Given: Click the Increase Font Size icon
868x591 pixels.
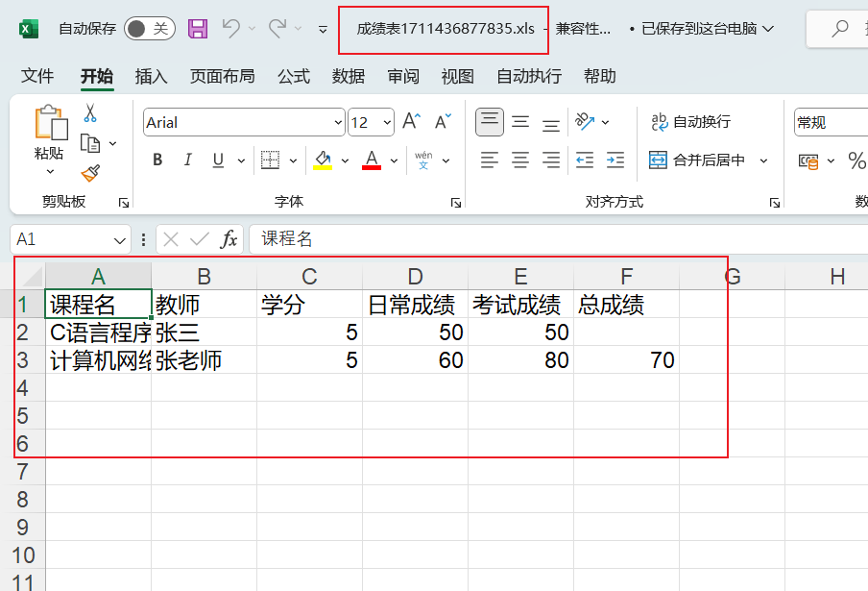Looking at the screenshot, I should 411,122.
